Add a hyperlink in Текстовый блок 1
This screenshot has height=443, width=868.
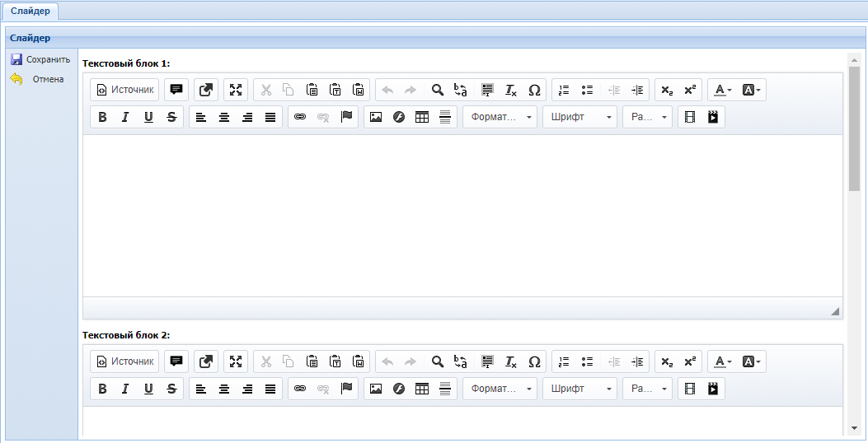(x=300, y=117)
